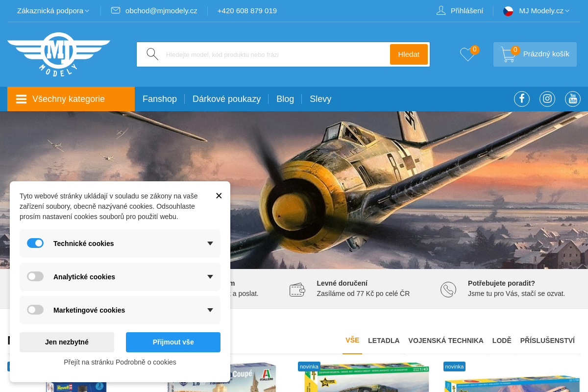Click the wallet icon by Levné doručení
This screenshot has width=588, height=392.
click(297, 290)
